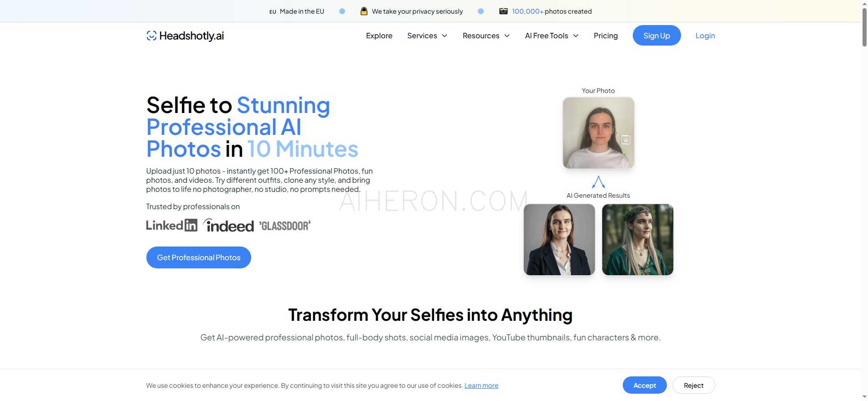868x401 pixels.
Task: Click the LinkedIn logo
Action: tap(172, 225)
